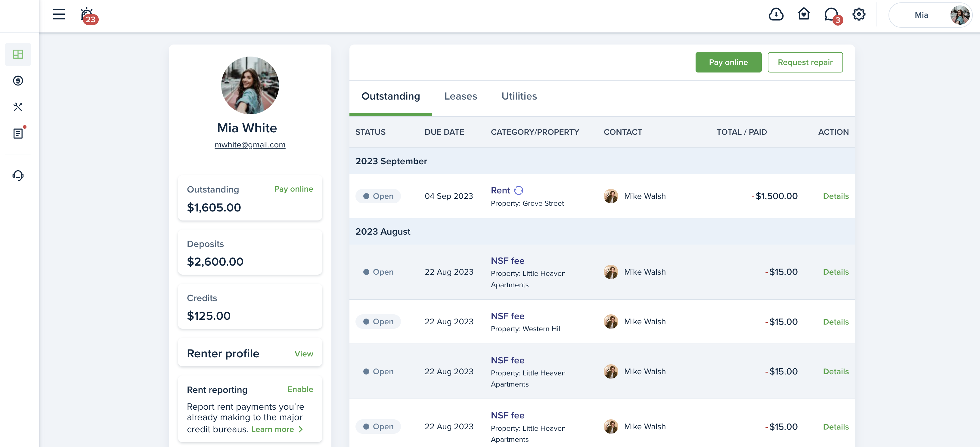Enable Rent reporting
980x447 pixels.
tap(300, 389)
